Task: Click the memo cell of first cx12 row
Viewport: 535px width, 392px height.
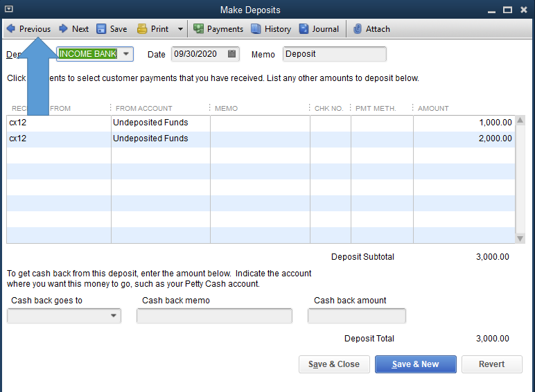Action: [260, 123]
